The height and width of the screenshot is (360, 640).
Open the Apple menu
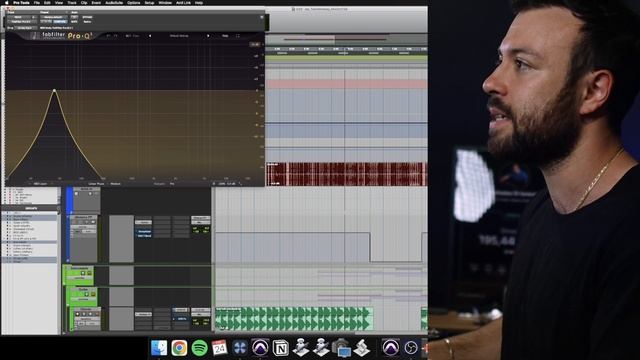[6, 2]
